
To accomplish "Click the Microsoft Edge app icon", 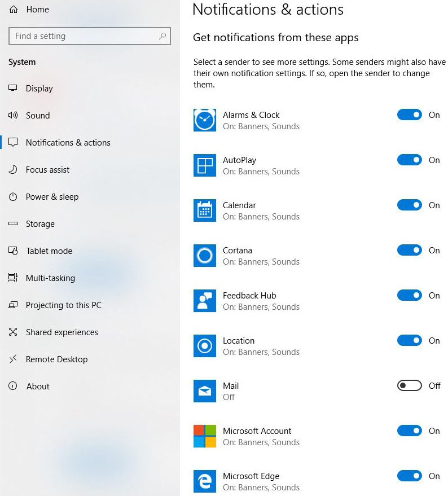I will [x=205, y=481].
